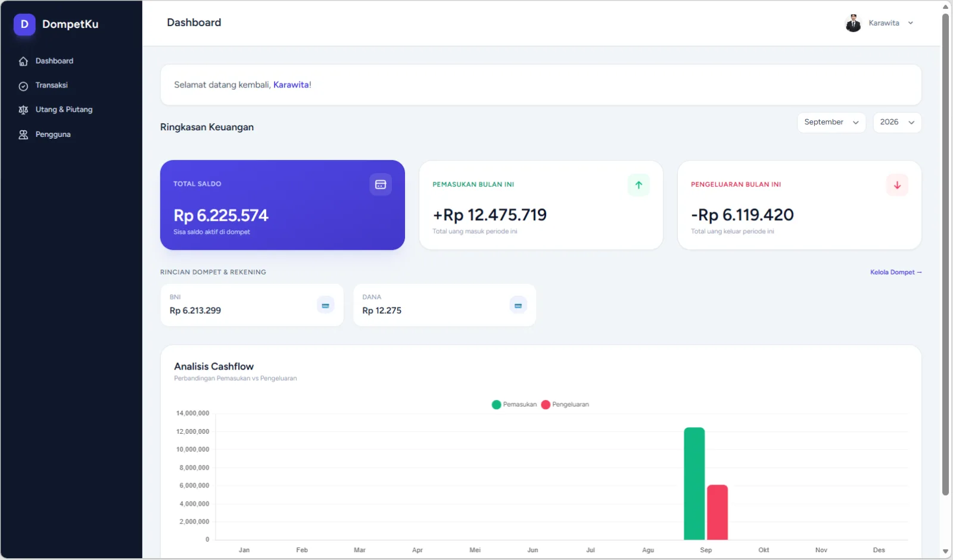The width and height of the screenshot is (953, 560).
Task: Click the Rincian Dompet & Rekening label
Action: 213,272
